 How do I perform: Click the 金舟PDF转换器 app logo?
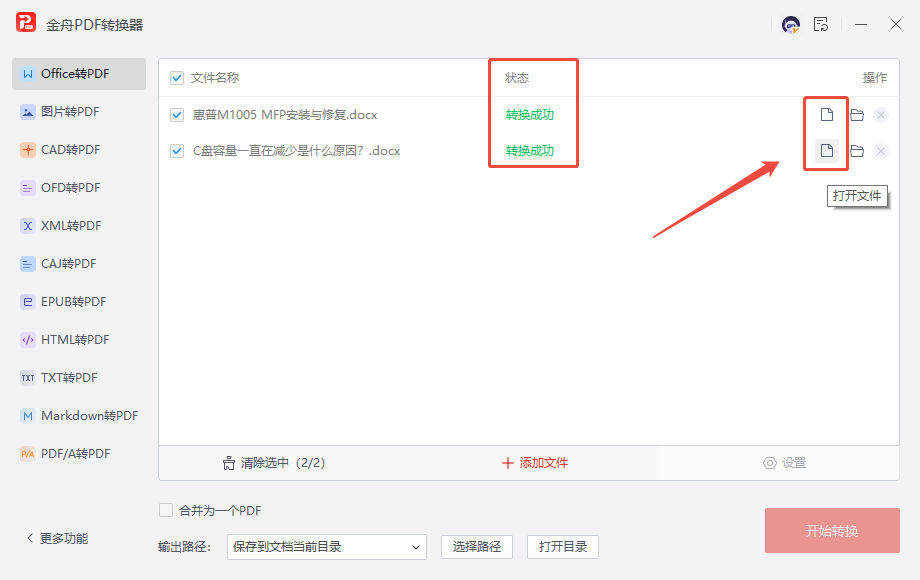[26, 23]
